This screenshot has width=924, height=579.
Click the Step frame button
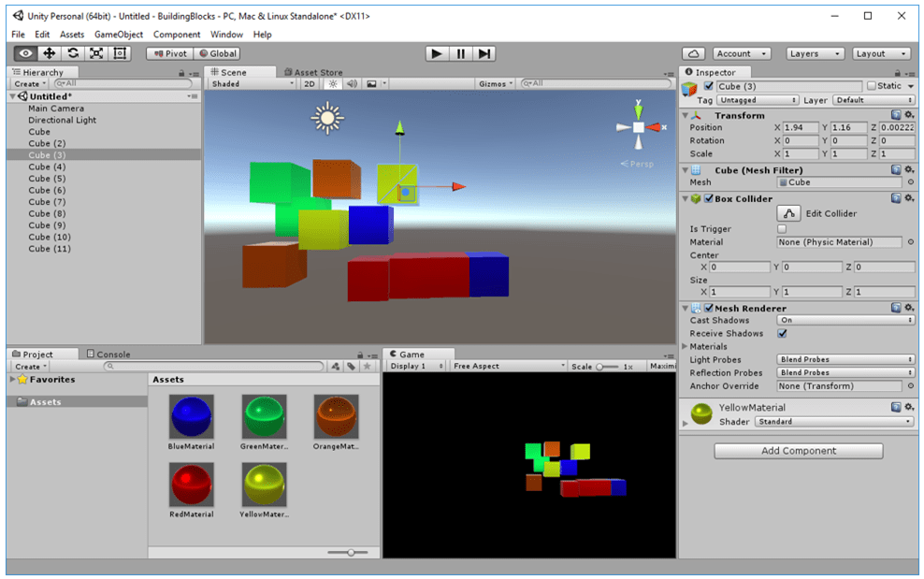(x=484, y=53)
